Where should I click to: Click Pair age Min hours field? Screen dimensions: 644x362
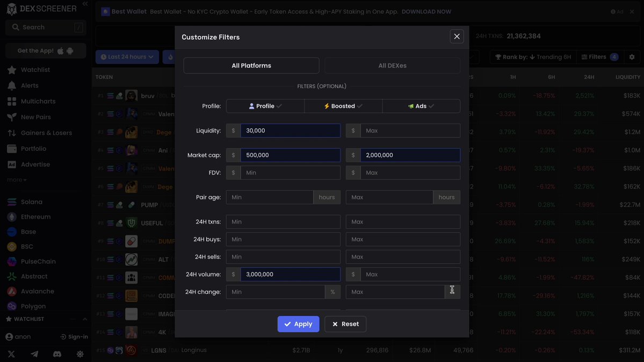pyautogui.click(x=270, y=197)
